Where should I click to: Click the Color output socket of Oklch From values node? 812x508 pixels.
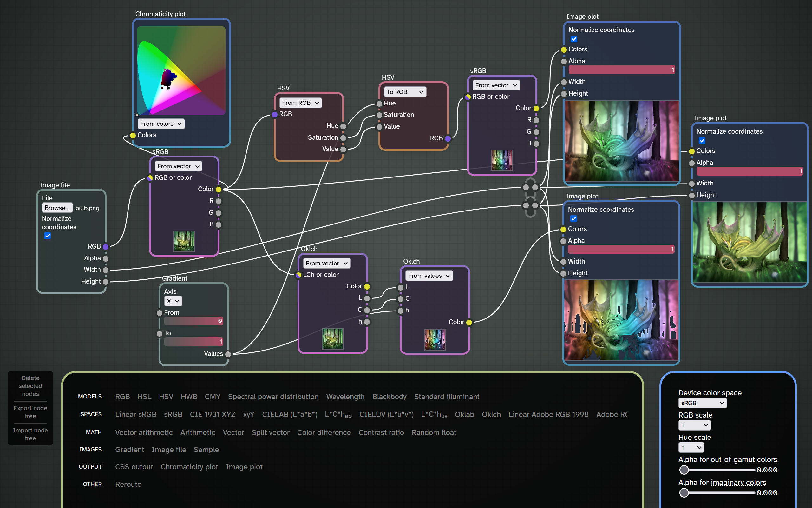(469, 323)
